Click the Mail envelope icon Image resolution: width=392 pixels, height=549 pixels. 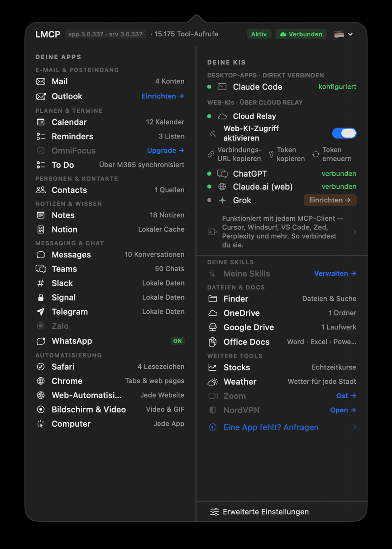(x=41, y=82)
